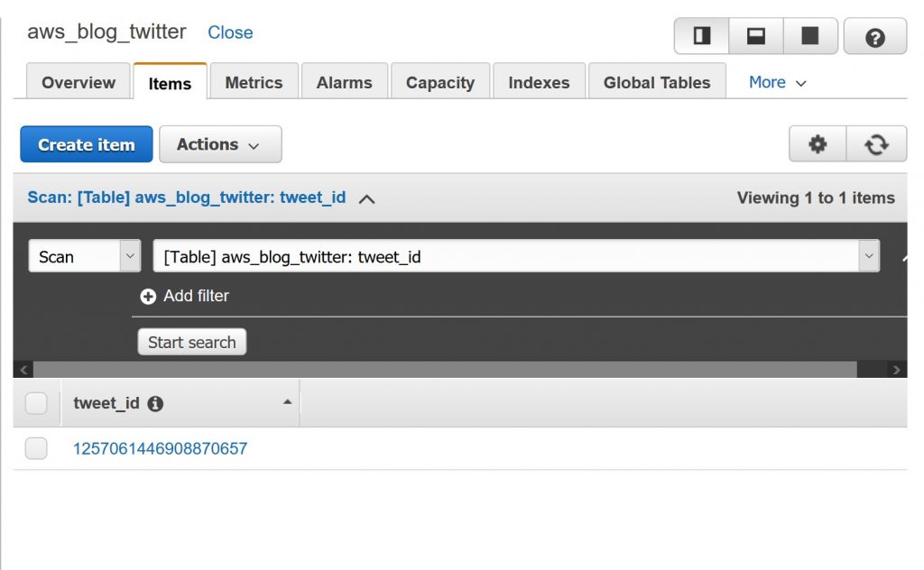Click the Start search button

point(192,342)
